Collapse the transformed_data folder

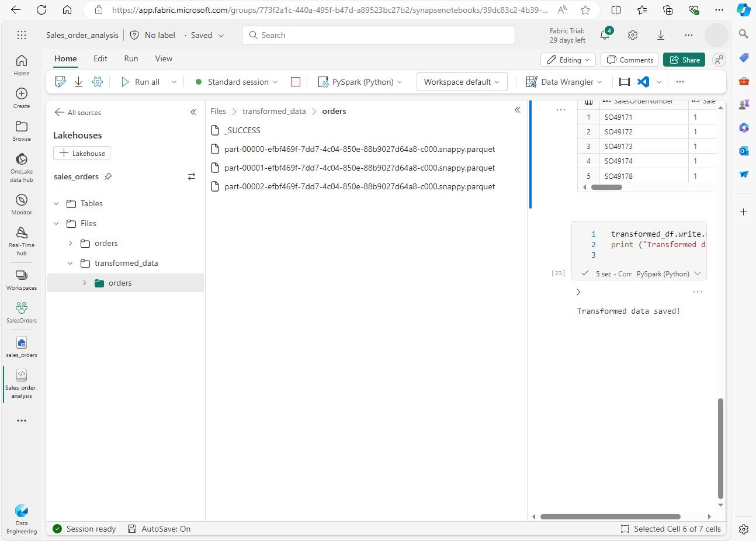click(70, 263)
